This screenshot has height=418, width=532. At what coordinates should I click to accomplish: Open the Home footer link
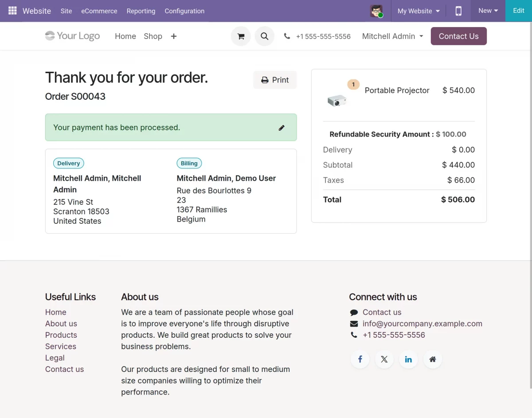56,312
